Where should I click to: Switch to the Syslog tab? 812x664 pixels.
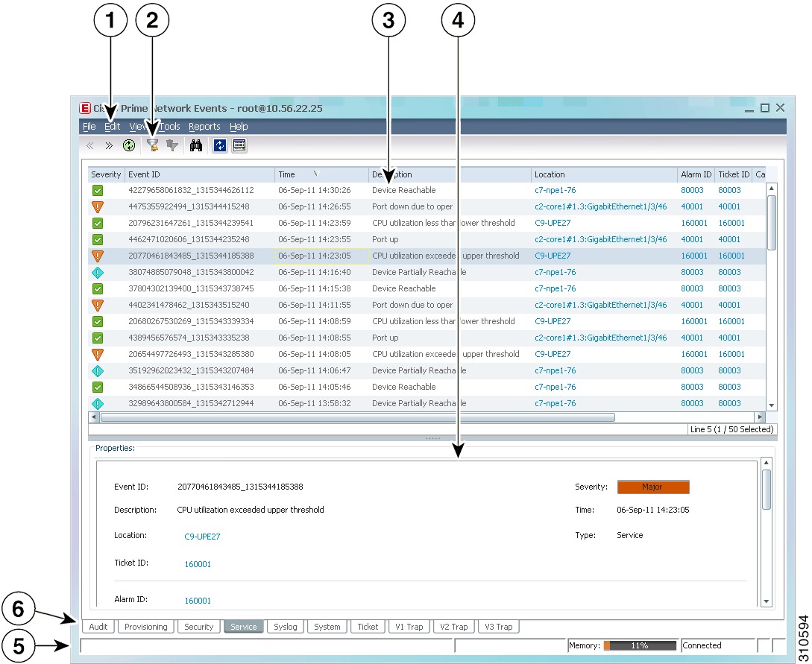pyautogui.click(x=286, y=627)
